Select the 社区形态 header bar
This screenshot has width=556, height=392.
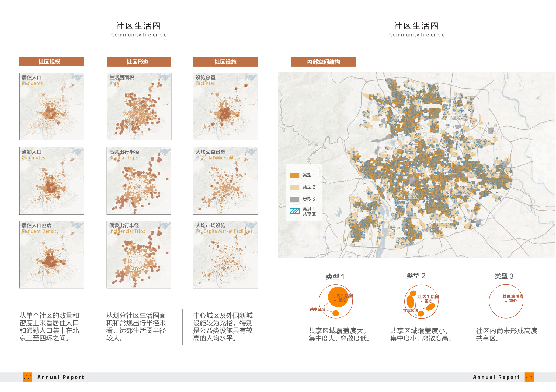click(139, 62)
